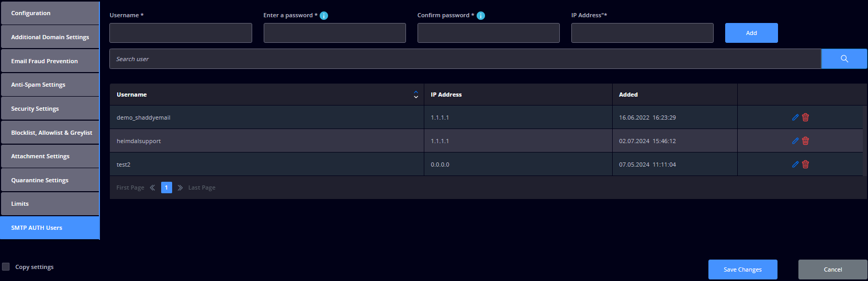Edit the test2 user row
Image resolution: width=868 pixels, height=281 pixels.
coord(795,165)
